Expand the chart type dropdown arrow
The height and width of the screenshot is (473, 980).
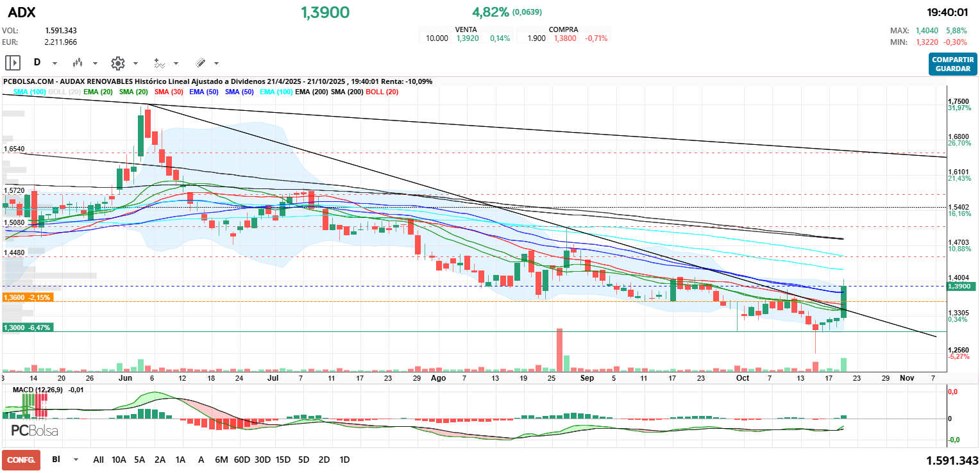(95, 63)
